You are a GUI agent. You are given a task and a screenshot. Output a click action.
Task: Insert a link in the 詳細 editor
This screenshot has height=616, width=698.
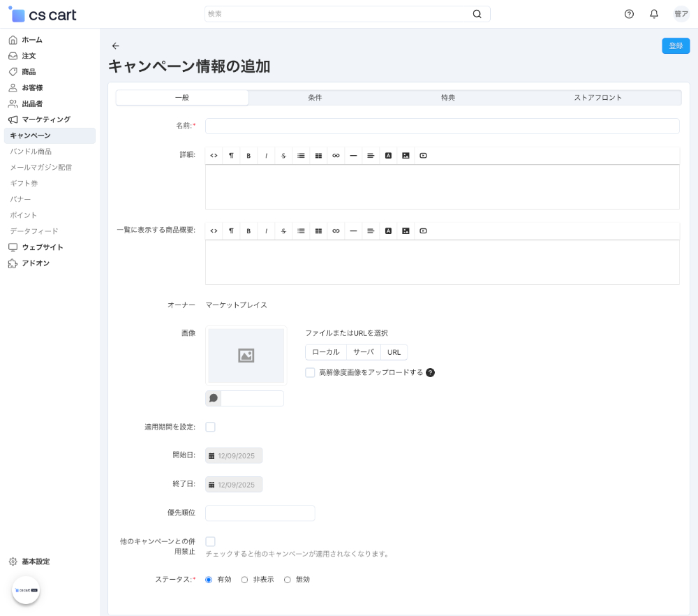(x=336, y=156)
